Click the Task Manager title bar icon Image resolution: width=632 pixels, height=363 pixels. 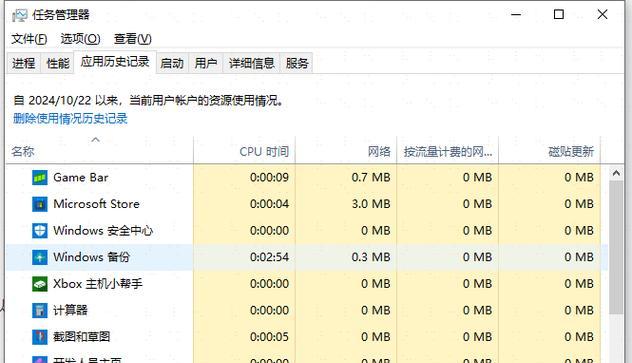pos(20,15)
